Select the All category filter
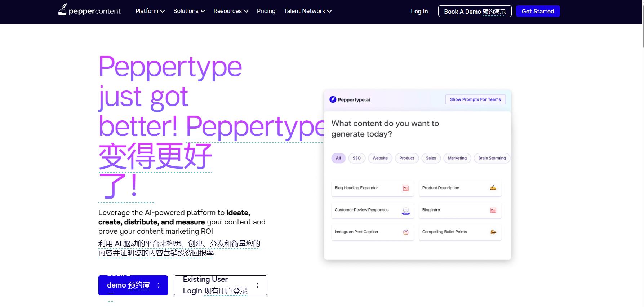The image size is (644, 307). 338,158
